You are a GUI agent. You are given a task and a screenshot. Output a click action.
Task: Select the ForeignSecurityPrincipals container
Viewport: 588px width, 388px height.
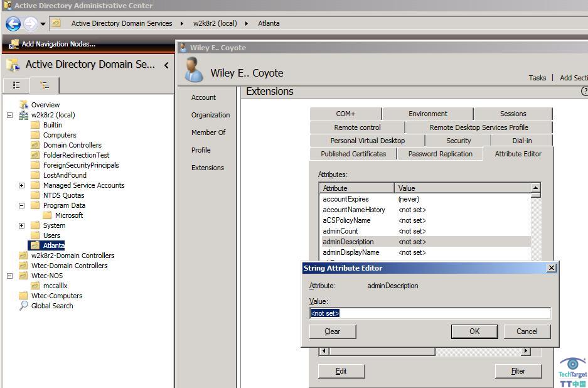tap(80, 165)
